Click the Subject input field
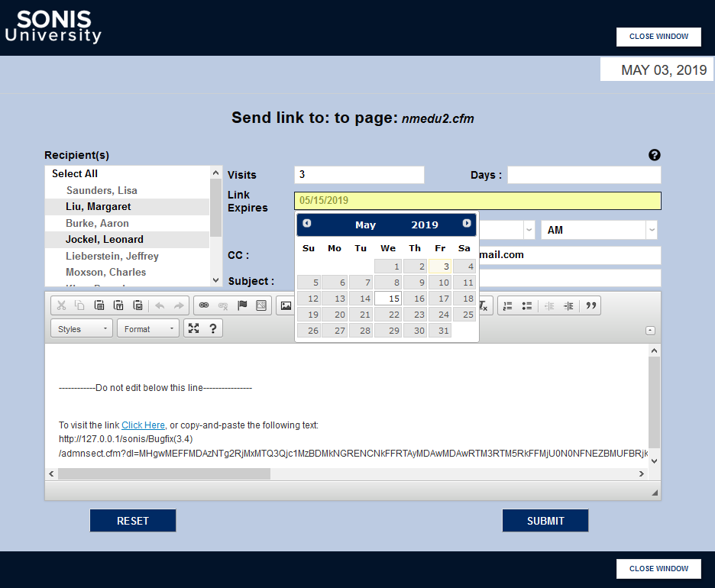 [x=570, y=278]
